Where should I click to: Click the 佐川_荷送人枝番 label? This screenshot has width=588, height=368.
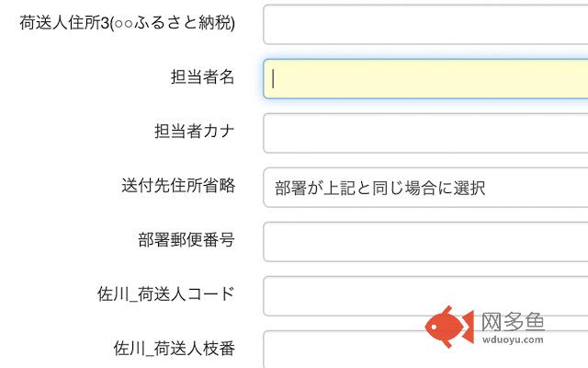(174, 349)
